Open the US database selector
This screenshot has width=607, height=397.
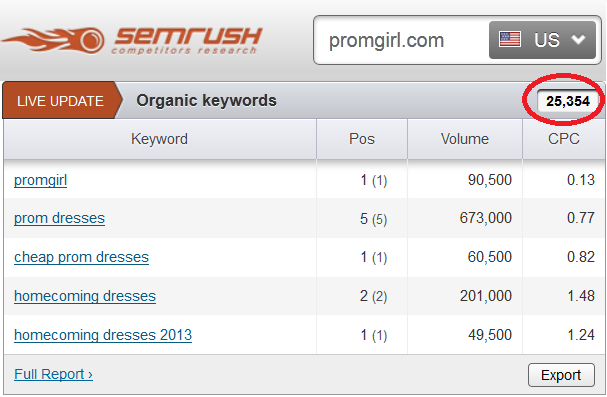tap(542, 40)
